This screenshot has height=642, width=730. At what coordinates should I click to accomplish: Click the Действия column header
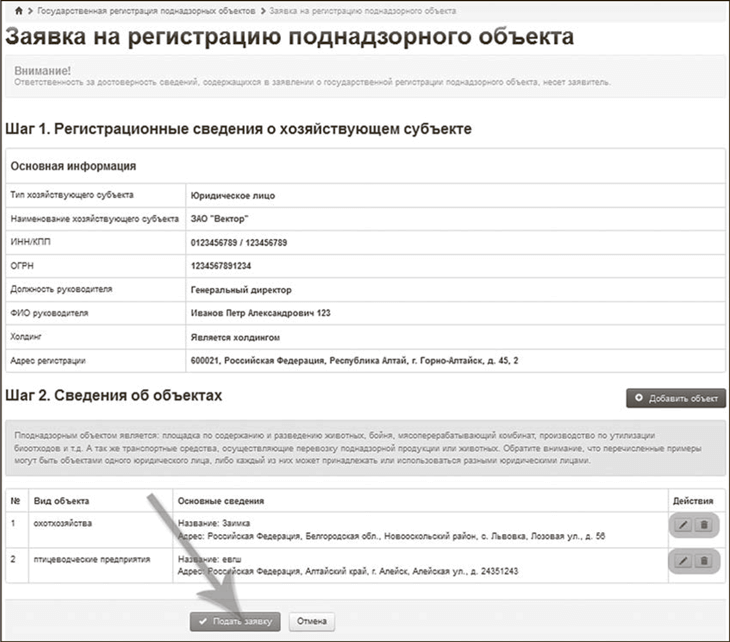(x=693, y=500)
